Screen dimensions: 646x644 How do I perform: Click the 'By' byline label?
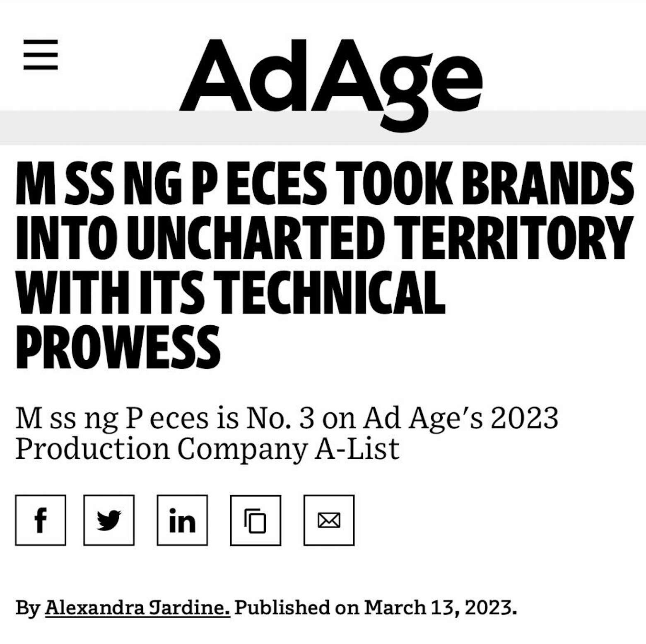tap(27, 608)
